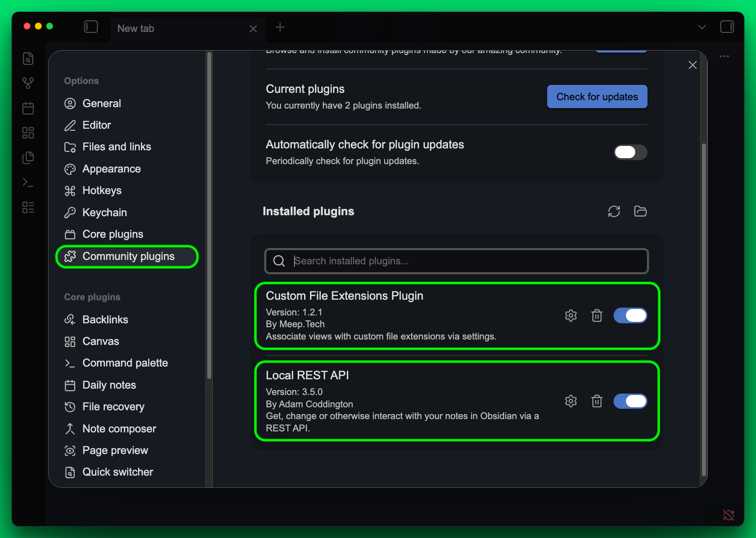The image size is (756, 538).
Task: Click the Installed plugins heading
Action: 308,211
